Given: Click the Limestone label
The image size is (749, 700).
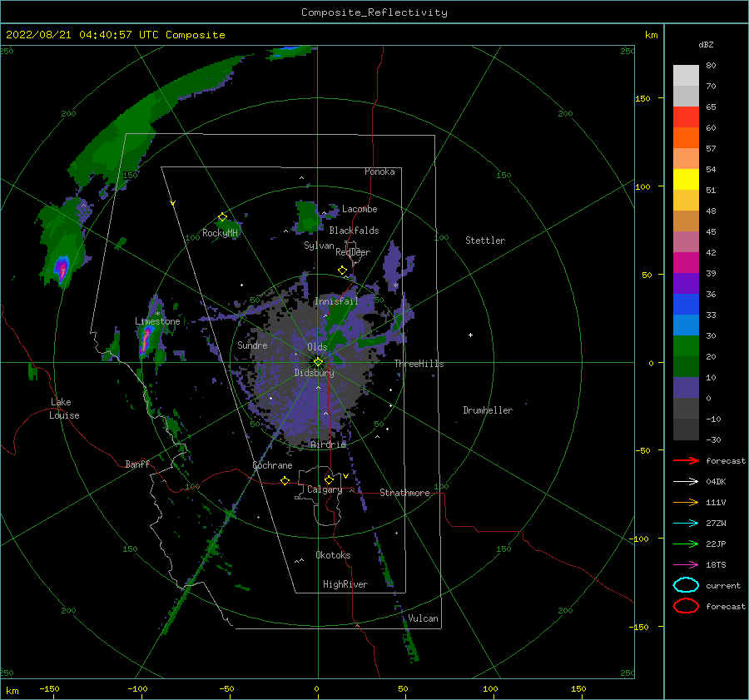Looking at the screenshot, I should coord(157,321).
